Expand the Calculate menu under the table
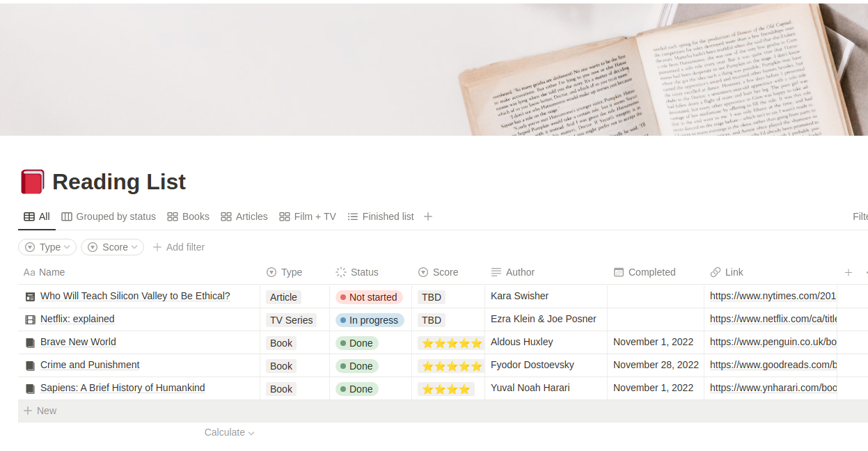Screen dimensions: 868x451 229,432
